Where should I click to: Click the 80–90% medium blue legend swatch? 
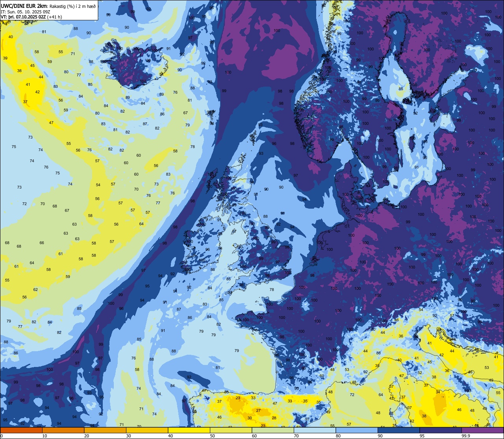[x=357, y=430]
